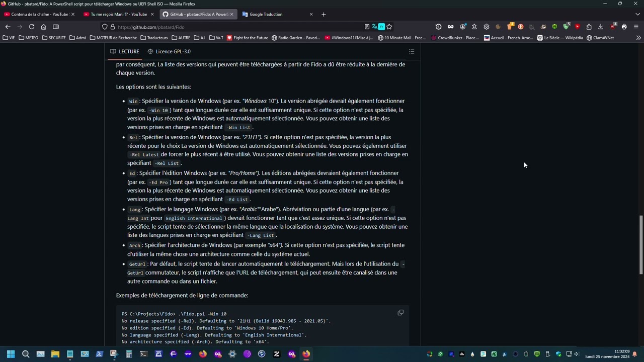Image resolution: width=644 pixels, height=362 pixels.
Task: Open the notification bell in system tray
Action: (635, 354)
